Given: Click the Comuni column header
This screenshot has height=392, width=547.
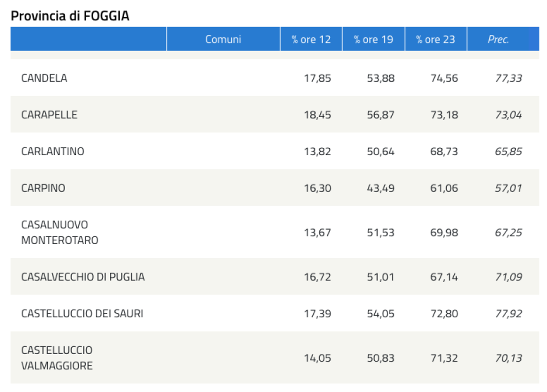Looking at the screenshot, I should pos(223,39).
